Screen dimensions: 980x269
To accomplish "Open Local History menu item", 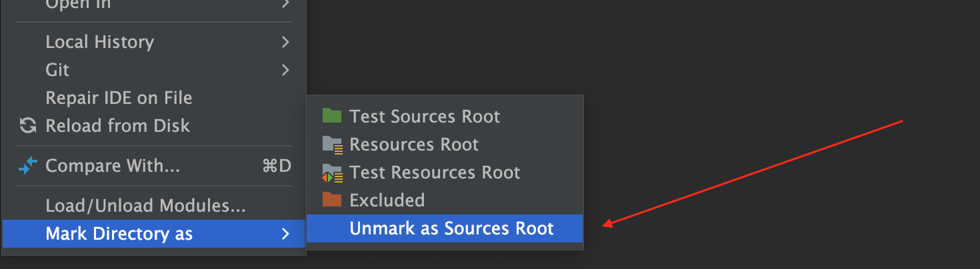I will point(99,42).
